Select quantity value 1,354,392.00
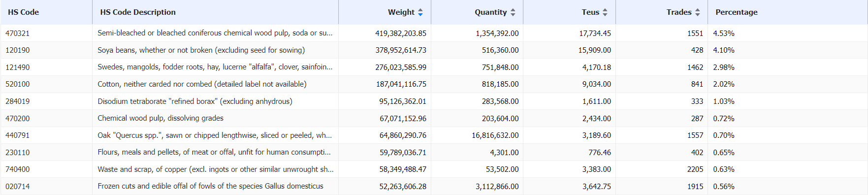The height and width of the screenshot is (195, 868). coord(497,33)
